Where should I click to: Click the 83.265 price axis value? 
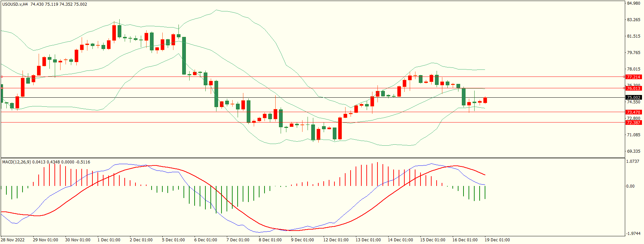(x=634, y=20)
